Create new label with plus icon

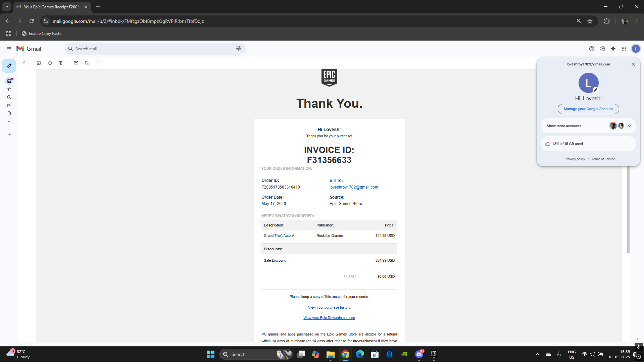pos(9,135)
